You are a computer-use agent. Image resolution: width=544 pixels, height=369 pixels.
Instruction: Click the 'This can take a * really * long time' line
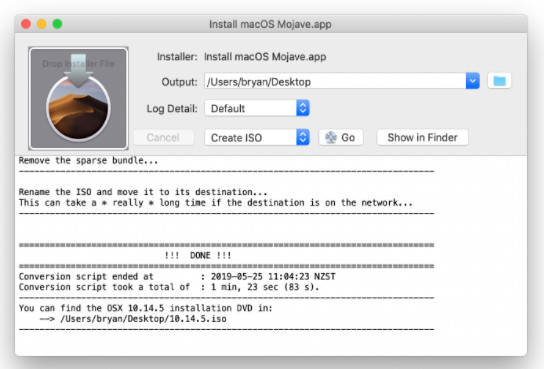(x=215, y=203)
